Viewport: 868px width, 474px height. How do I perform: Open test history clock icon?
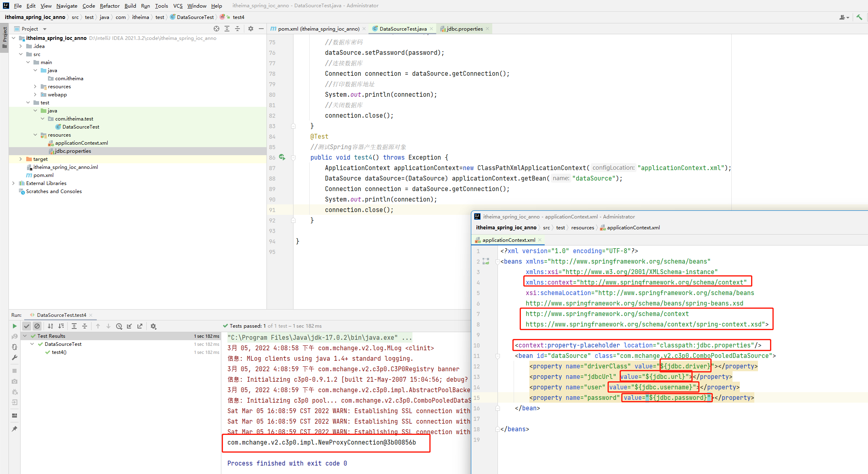click(x=119, y=326)
